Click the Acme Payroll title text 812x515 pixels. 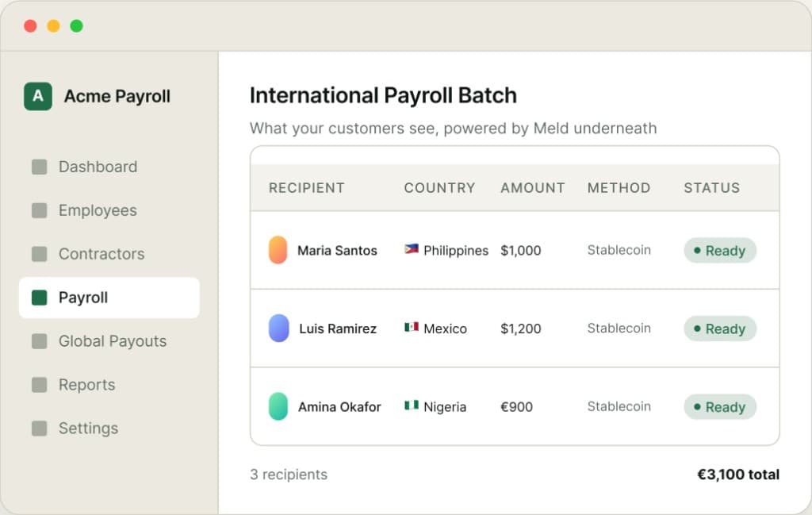click(x=117, y=96)
